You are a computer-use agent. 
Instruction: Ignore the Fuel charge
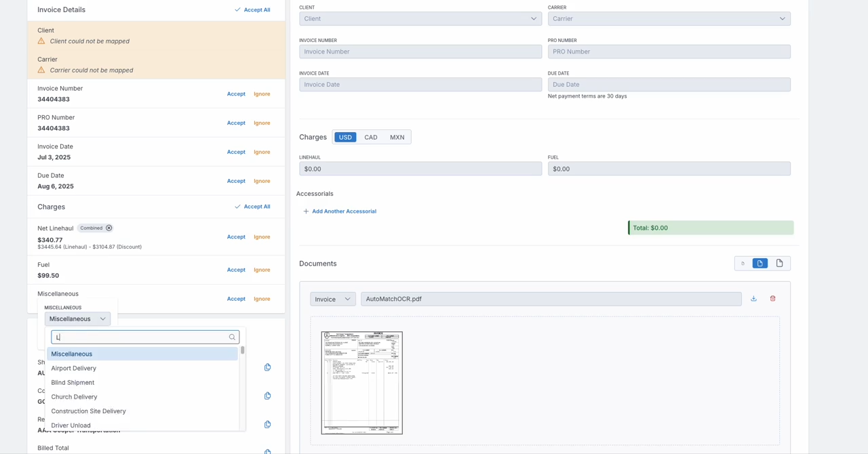coord(262,270)
